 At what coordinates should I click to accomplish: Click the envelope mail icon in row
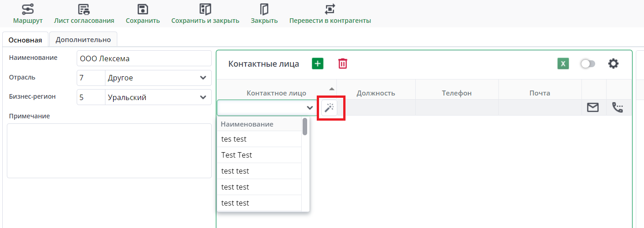coord(593,107)
